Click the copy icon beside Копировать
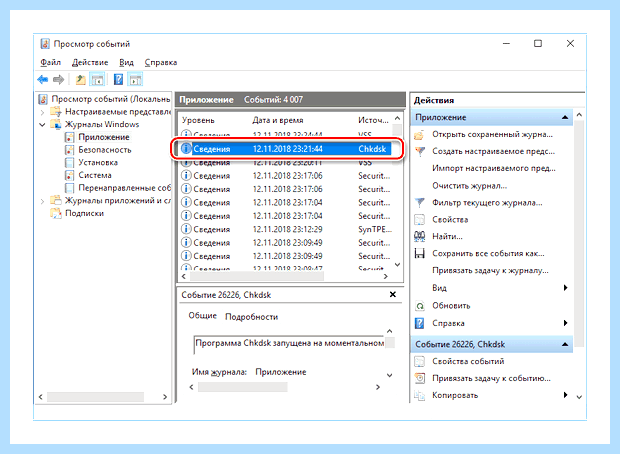Viewport: 620px width, 454px height. point(420,395)
